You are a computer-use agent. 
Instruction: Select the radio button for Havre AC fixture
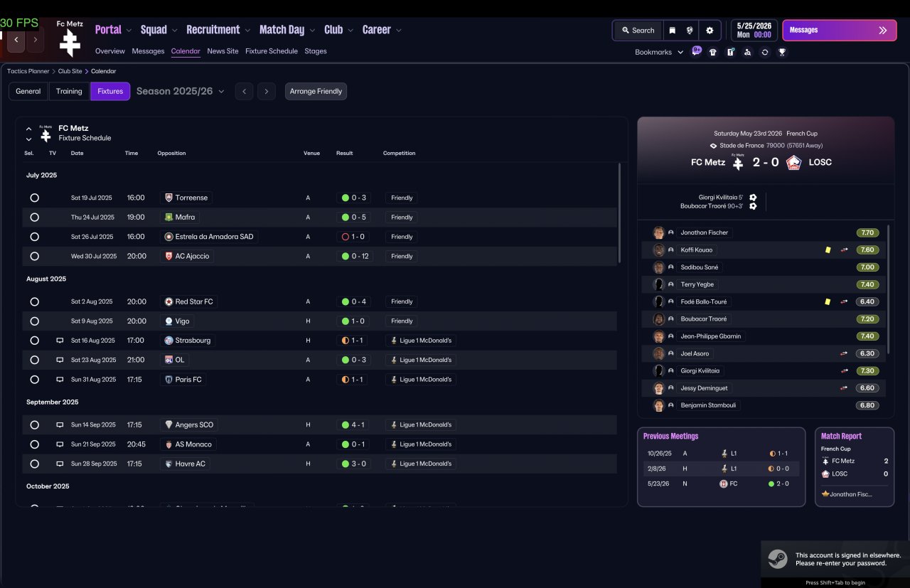34,464
